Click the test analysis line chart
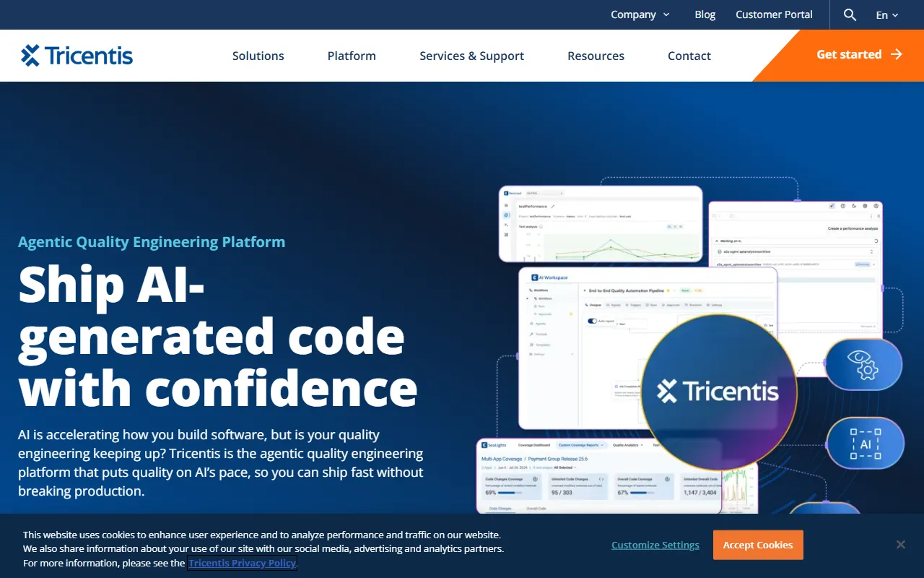Image resolution: width=924 pixels, height=578 pixels. pyautogui.click(x=621, y=246)
